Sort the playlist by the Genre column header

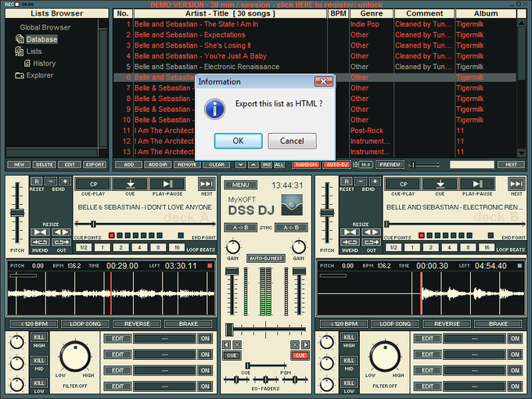371,14
